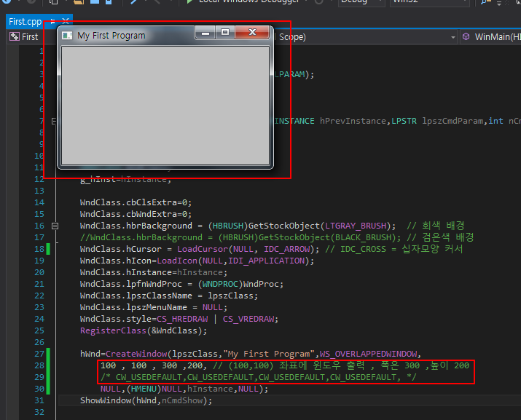Click the BLACK_BRUSH text in commented line

(363, 237)
